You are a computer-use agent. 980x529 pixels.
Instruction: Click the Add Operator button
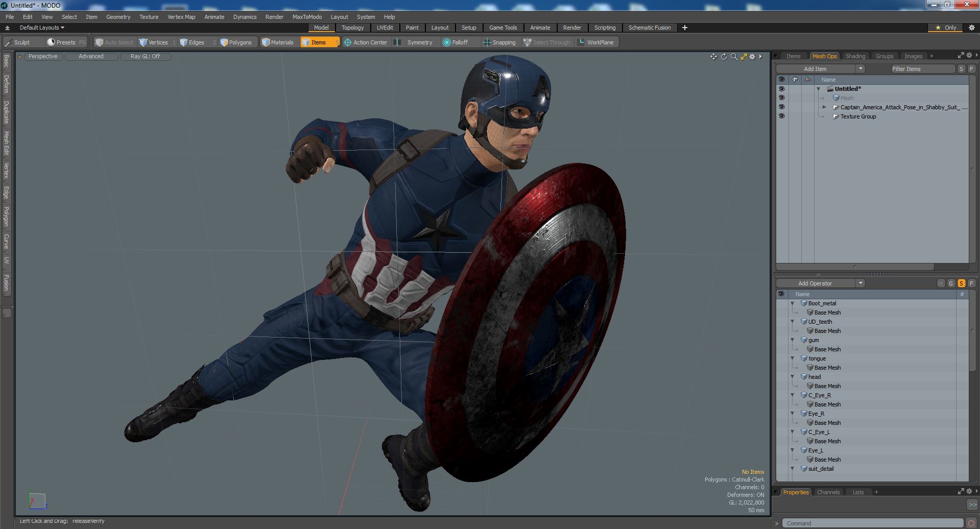(815, 283)
